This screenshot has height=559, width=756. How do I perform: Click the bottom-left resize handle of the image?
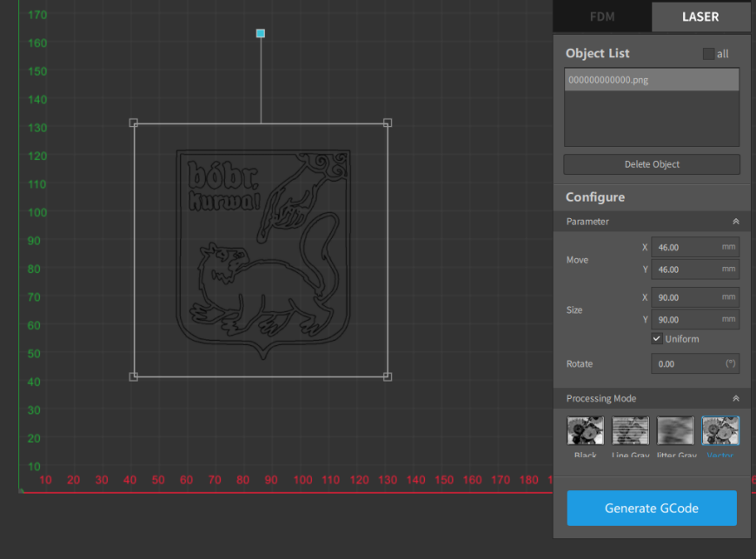pos(134,376)
